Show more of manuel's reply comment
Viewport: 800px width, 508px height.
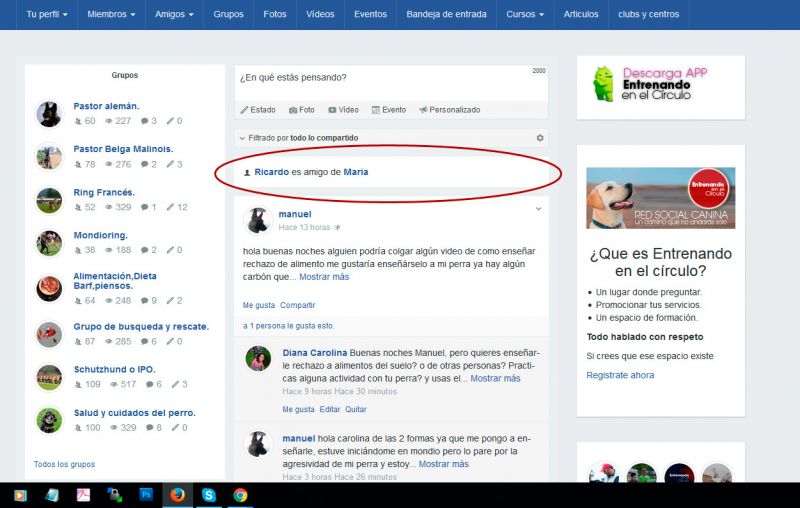[x=443, y=464]
